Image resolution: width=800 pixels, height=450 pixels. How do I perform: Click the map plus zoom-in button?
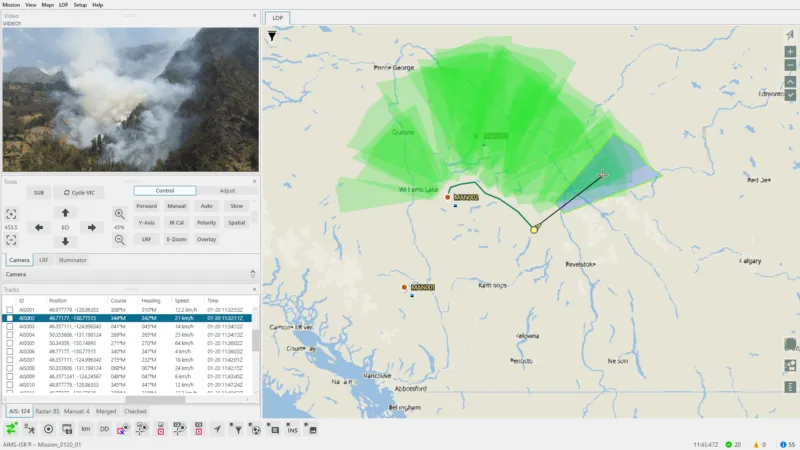pyautogui.click(x=790, y=52)
